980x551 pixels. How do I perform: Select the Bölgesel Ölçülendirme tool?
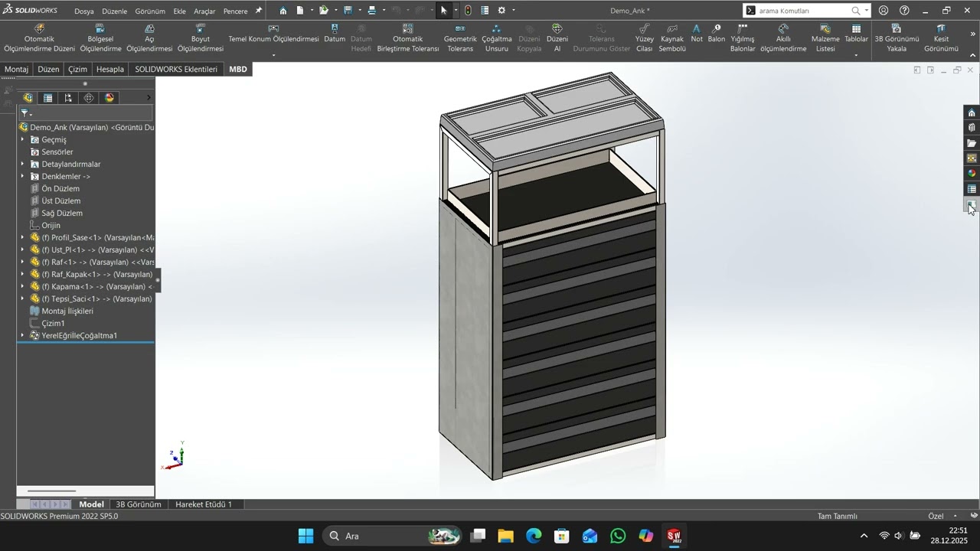click(100, 38)
